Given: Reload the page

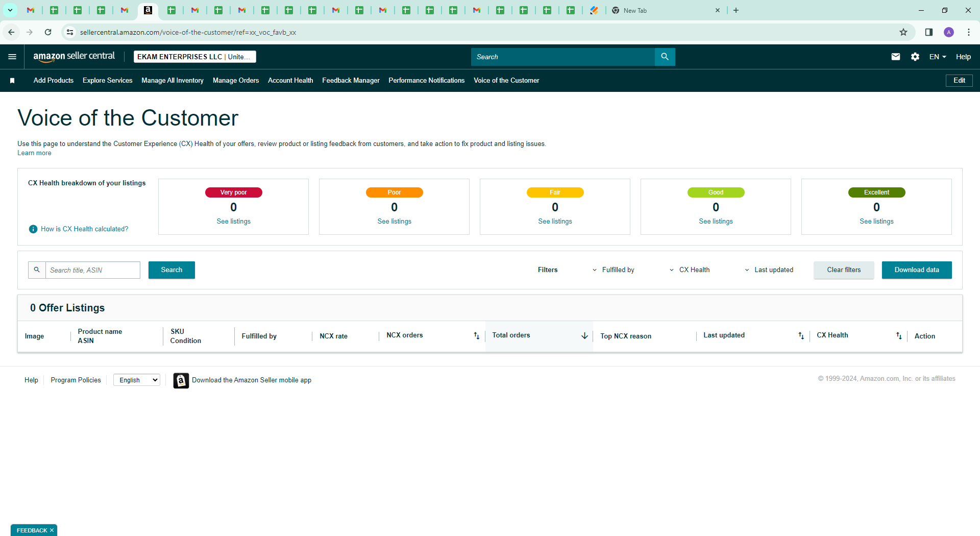Looking at the screenshot, I should click(x=48, y=32).
